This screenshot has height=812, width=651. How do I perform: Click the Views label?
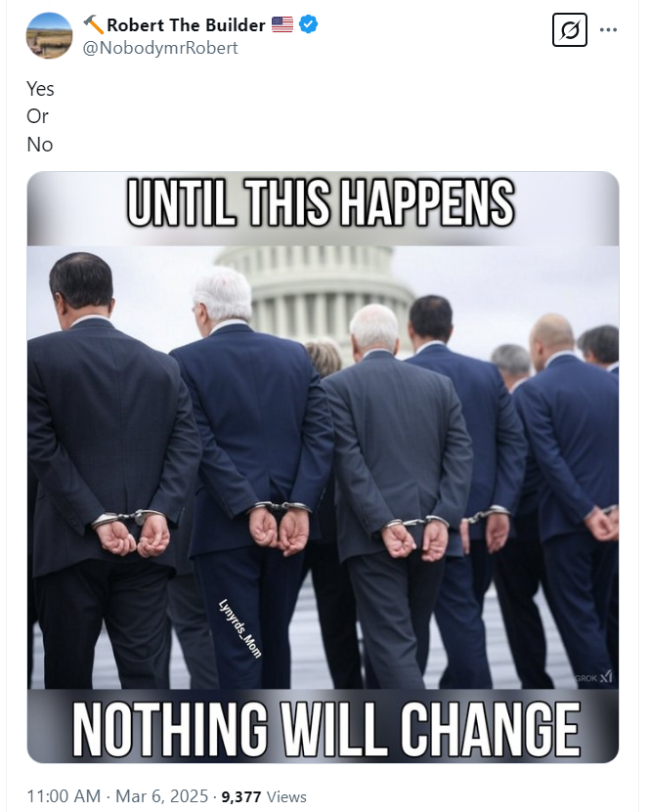(x=286, y=796)
